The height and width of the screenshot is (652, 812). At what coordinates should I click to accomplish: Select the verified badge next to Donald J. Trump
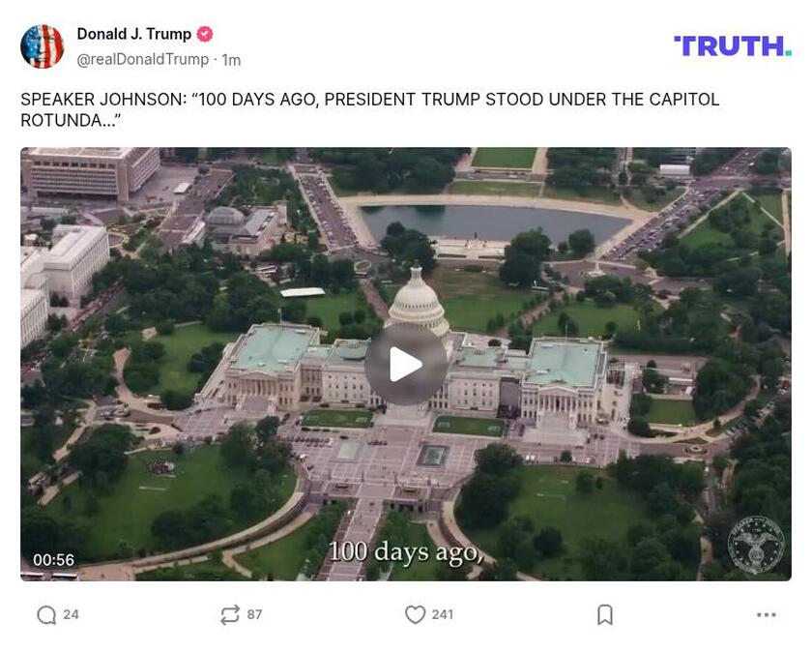click(203, 32)
